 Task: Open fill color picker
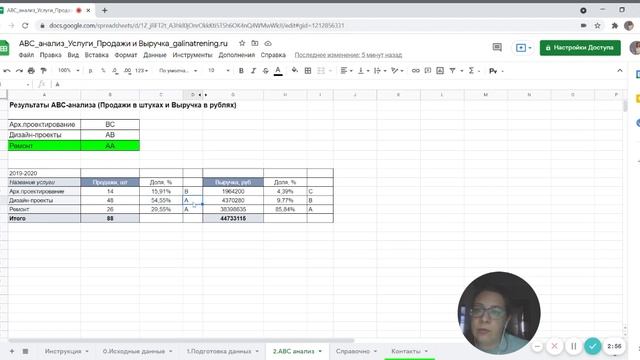pos(295,71)
